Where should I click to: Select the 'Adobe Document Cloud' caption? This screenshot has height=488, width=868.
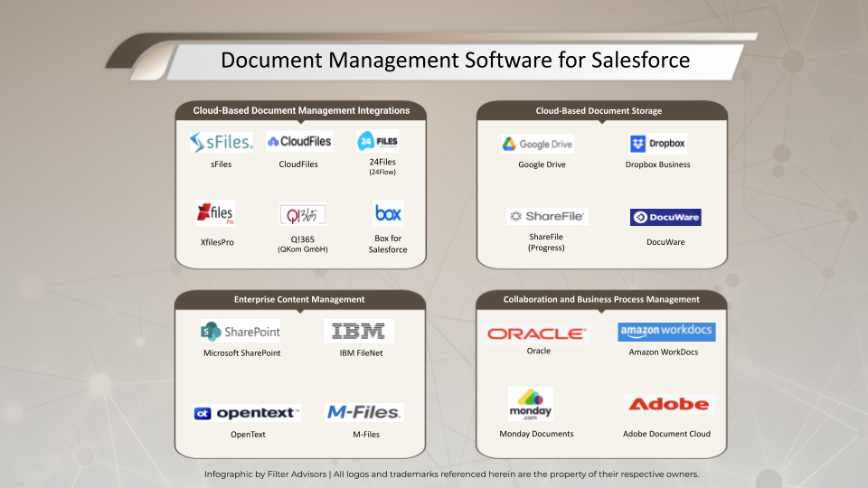click(666, 434)
